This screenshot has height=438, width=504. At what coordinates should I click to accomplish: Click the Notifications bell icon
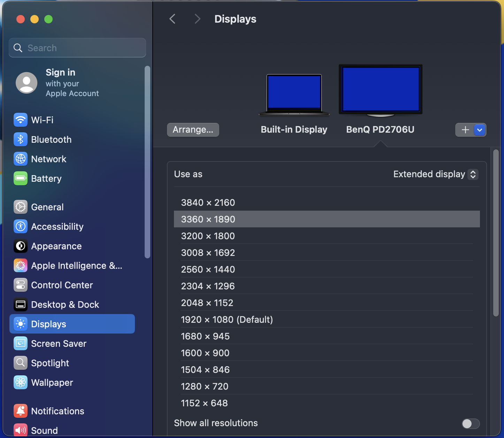coord(21,411)
